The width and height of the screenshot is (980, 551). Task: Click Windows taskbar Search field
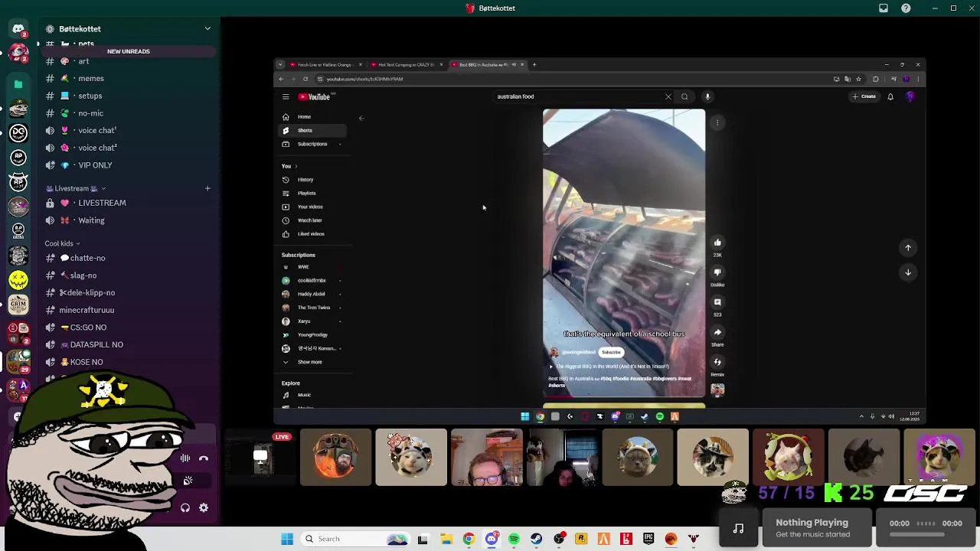pos(355,539)
